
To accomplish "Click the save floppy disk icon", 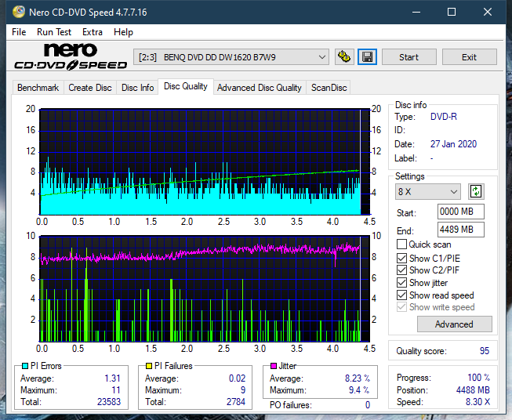I will coord(368,57).
